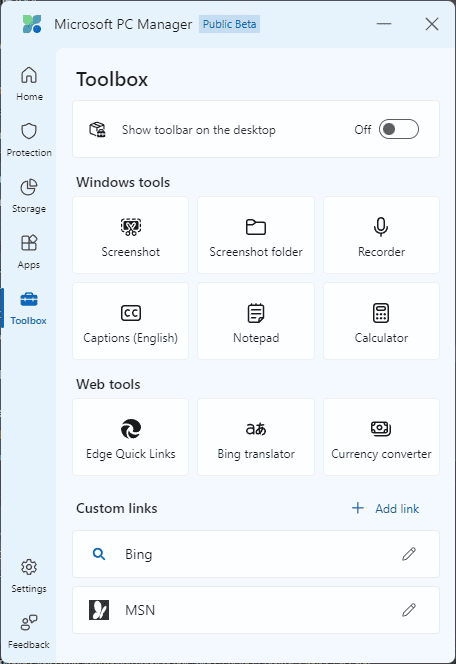Click the Add link button
Image resolution: width=456 pixels, height=664 pixels.
pyautogui.click(x=385, y=508)
